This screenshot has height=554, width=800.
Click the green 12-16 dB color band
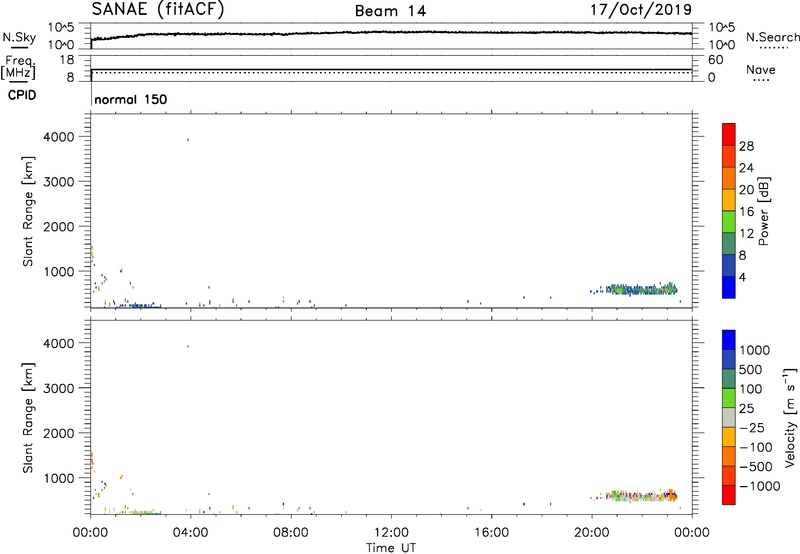[x=729, y=221]
